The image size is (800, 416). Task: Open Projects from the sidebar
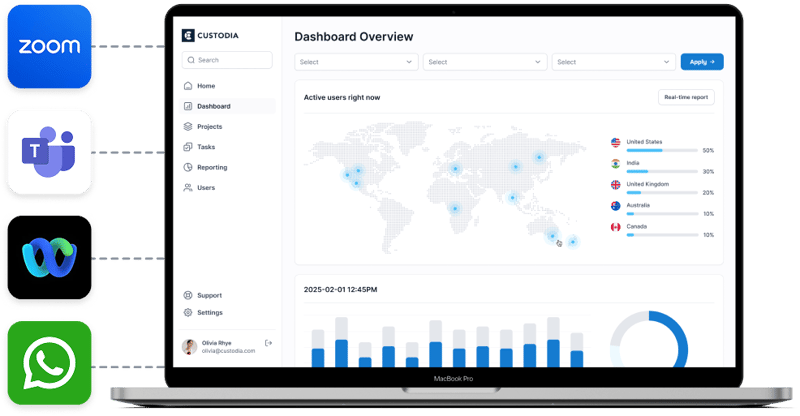[x=228, y=127]
